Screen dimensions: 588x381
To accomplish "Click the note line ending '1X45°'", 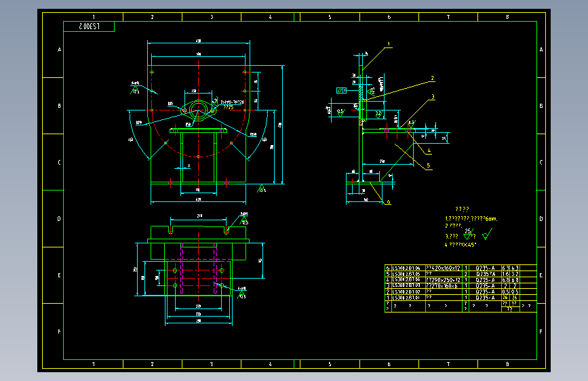I will [460, 245].
